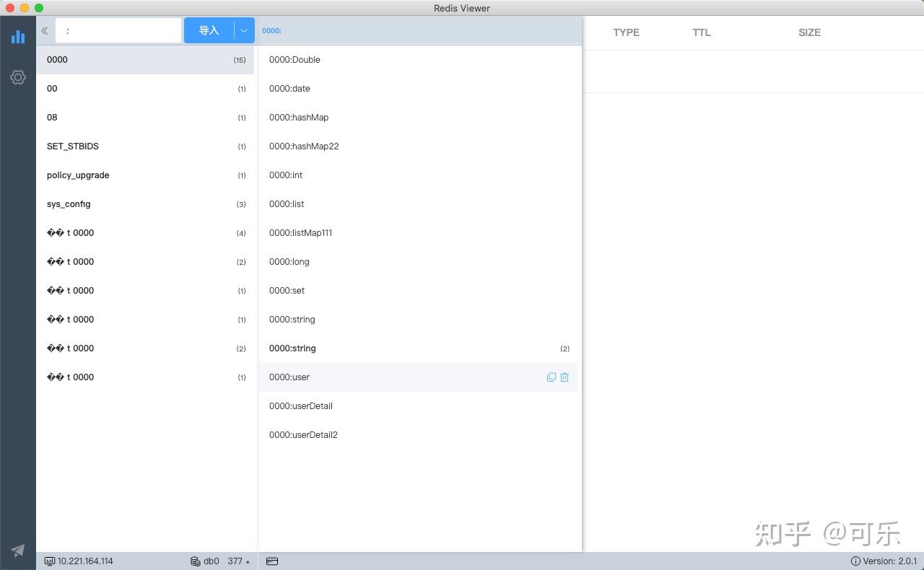
Task: Expand the 0000 key group
Action: pos(108,59)
